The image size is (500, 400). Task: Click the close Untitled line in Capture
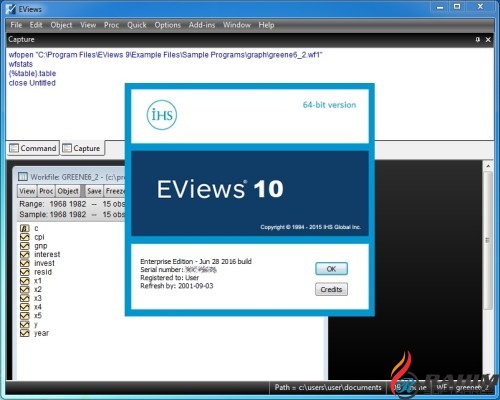tap(32, 83)
